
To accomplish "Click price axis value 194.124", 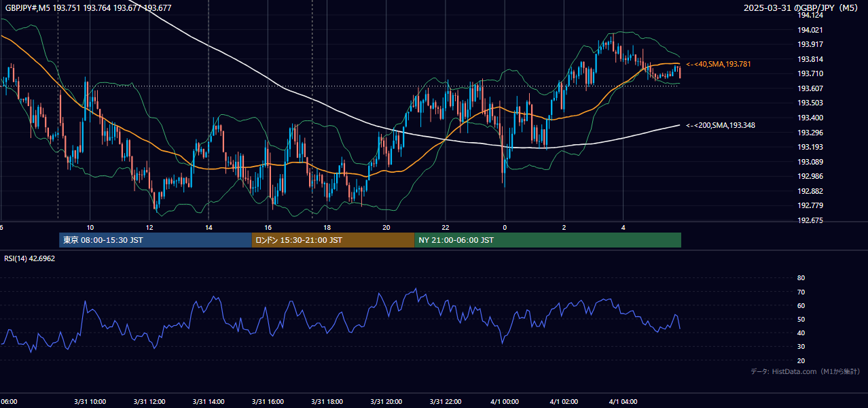I will coord(811,15).
